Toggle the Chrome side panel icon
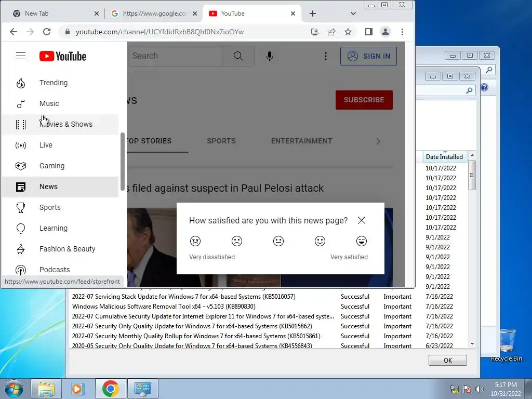 click(369, 32)
